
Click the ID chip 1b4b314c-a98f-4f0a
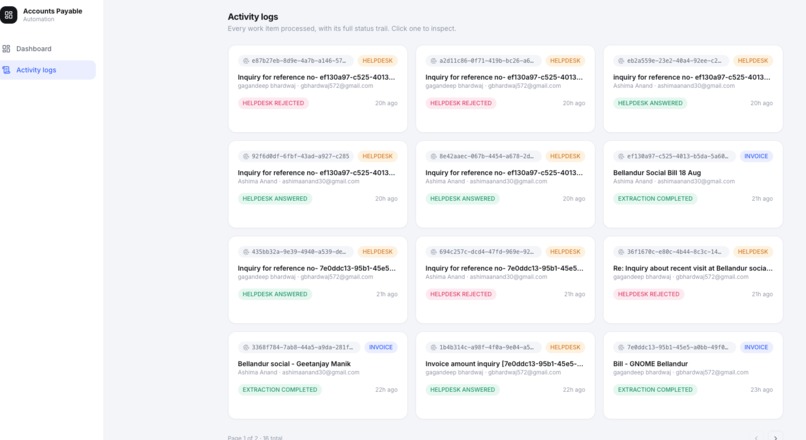(x=483, y=347)
